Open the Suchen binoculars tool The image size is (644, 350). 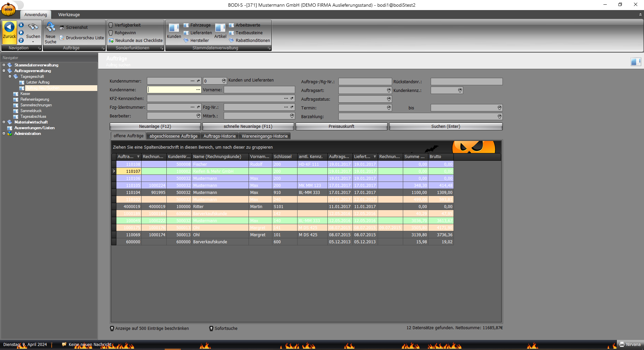tap(33, 28)
